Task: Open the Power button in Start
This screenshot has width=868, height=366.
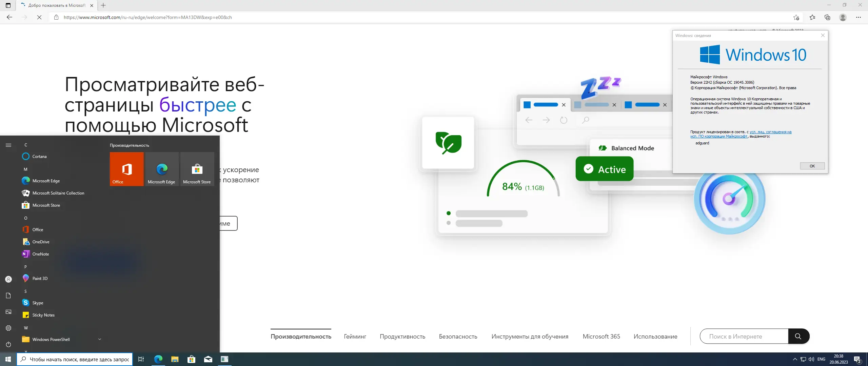Action: [8, 344]
